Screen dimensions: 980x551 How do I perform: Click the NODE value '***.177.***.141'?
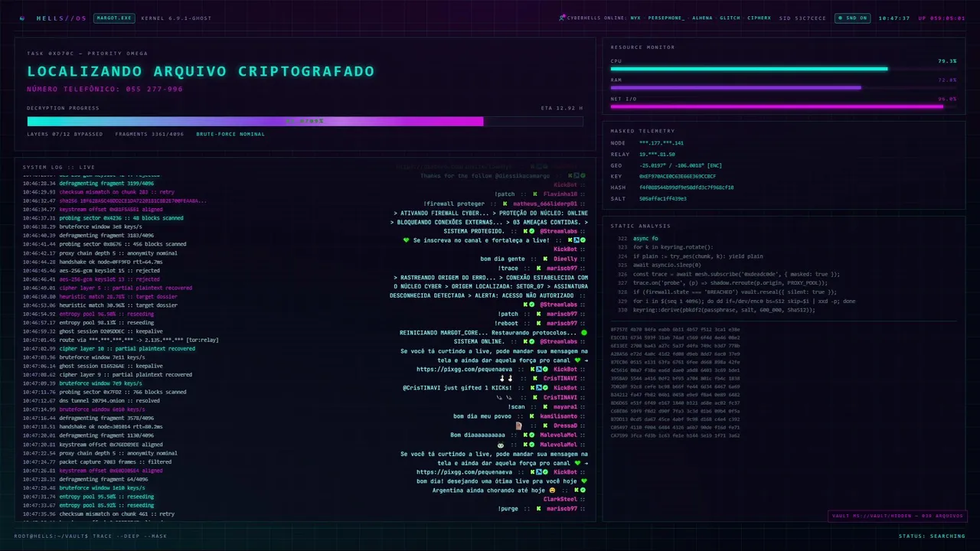(661, 143)
